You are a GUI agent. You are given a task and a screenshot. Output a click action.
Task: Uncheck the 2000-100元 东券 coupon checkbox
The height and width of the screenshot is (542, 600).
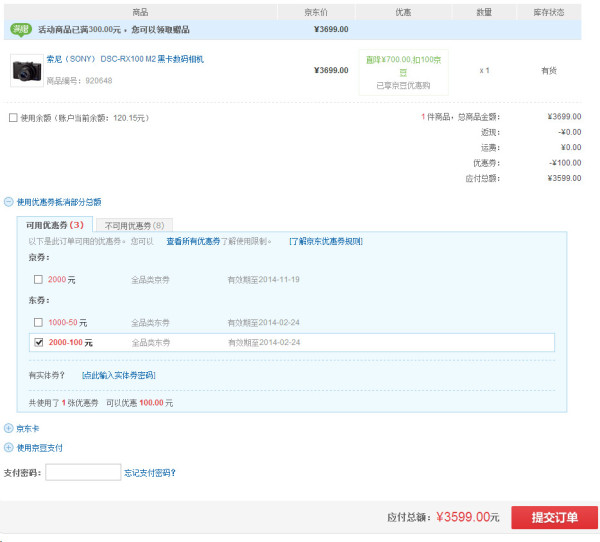[39, 342]
